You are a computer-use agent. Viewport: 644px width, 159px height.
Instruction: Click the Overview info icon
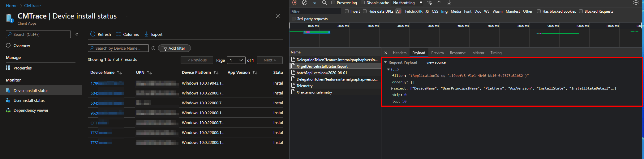(8, 45)
